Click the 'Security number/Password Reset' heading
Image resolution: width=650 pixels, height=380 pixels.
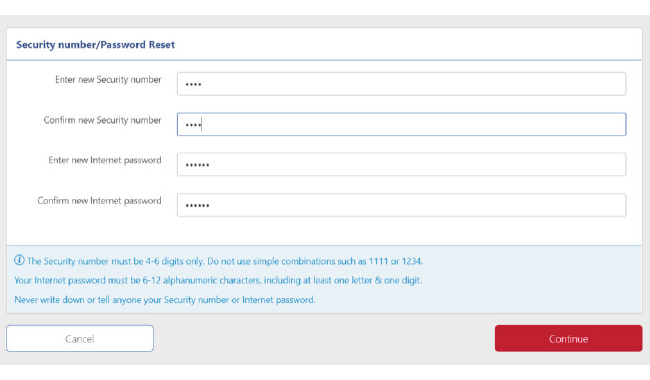coord(95,45)
